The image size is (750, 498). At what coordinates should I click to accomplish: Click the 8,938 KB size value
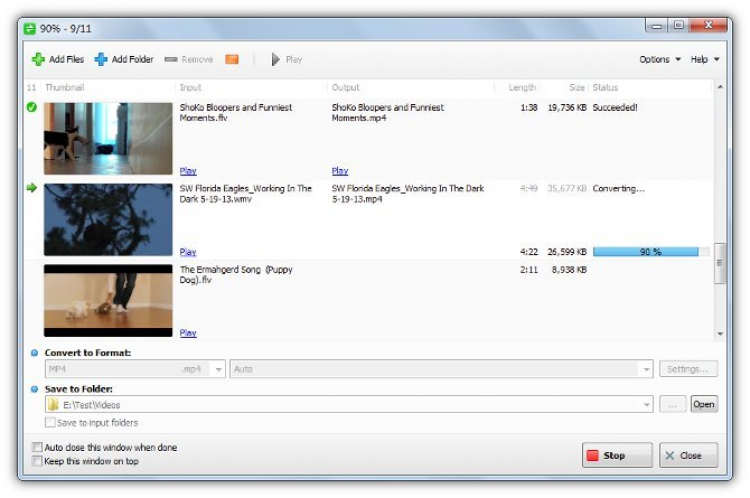(569, 270)
